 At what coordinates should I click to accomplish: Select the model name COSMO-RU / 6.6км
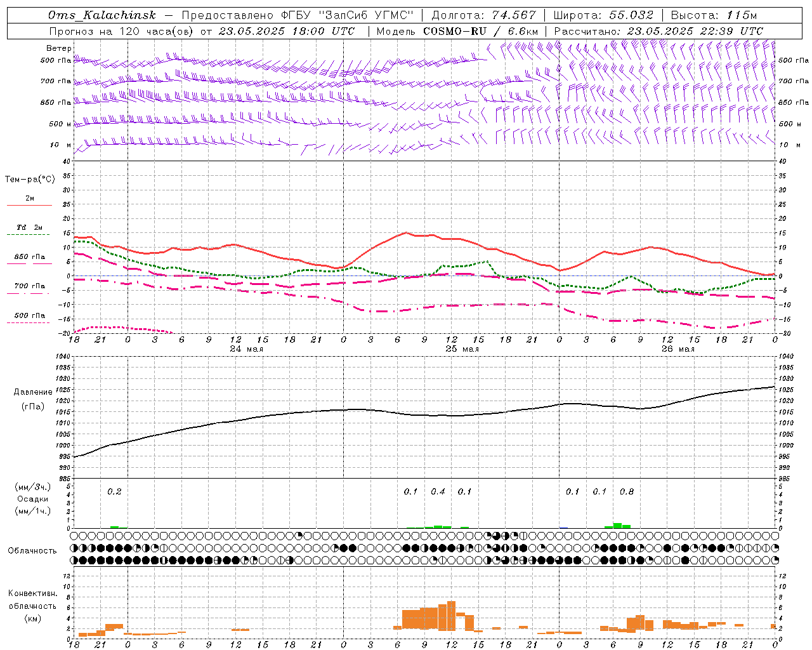pos(480,31)
